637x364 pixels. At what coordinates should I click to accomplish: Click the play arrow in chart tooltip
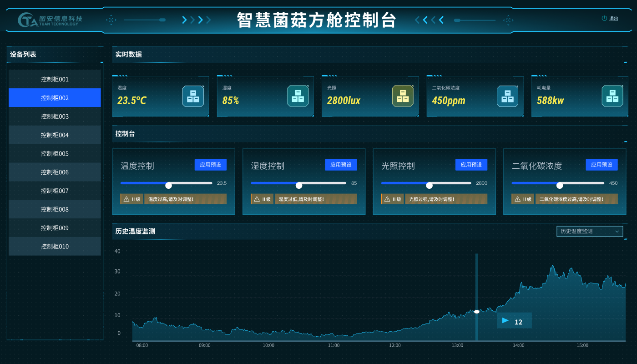(x=505, y=321)
